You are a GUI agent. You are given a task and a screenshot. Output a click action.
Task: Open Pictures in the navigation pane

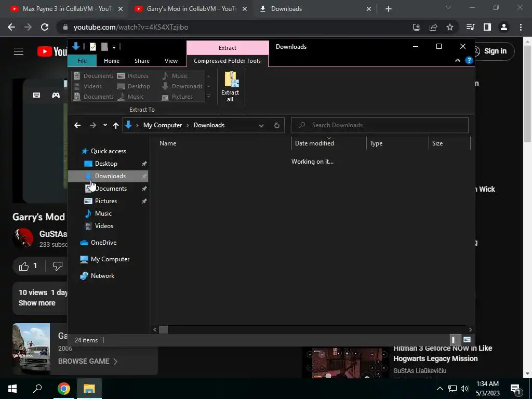(x=106, y=201)
